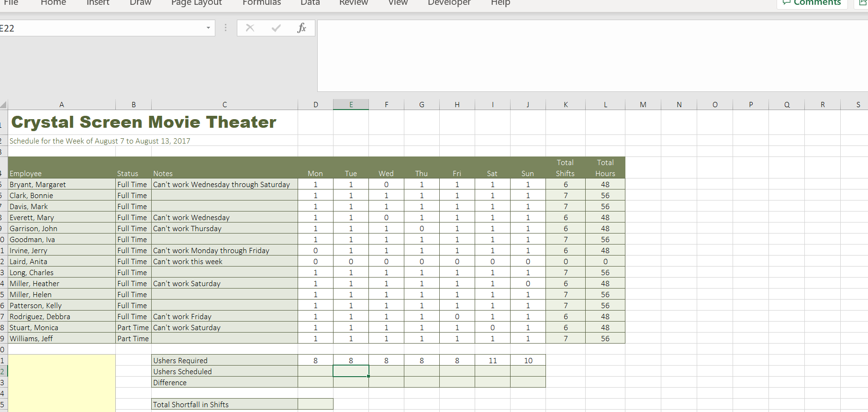Select the 'Ushers Required' label cell
The width and height of the screenshot is (868, 412).
click(224, 360)
